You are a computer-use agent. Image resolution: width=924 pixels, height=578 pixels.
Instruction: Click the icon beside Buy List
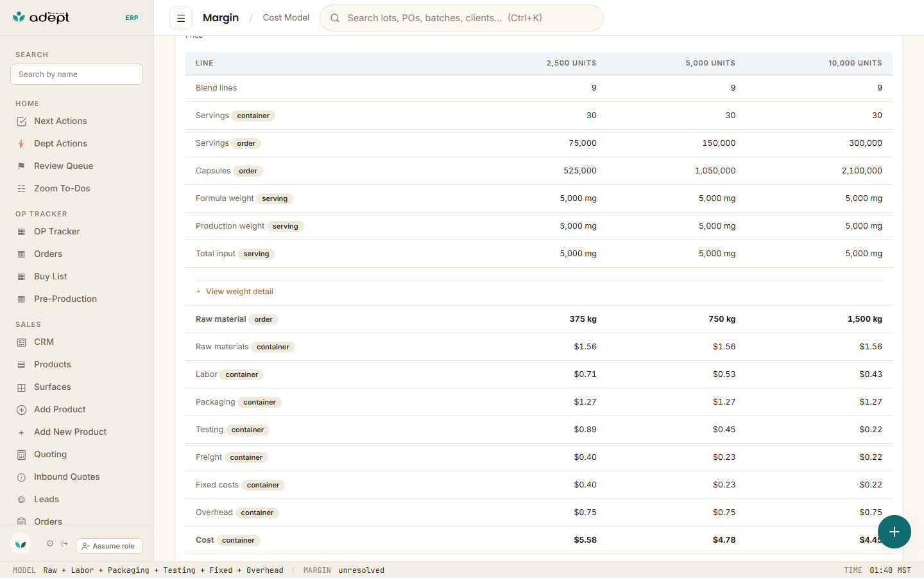21,277
